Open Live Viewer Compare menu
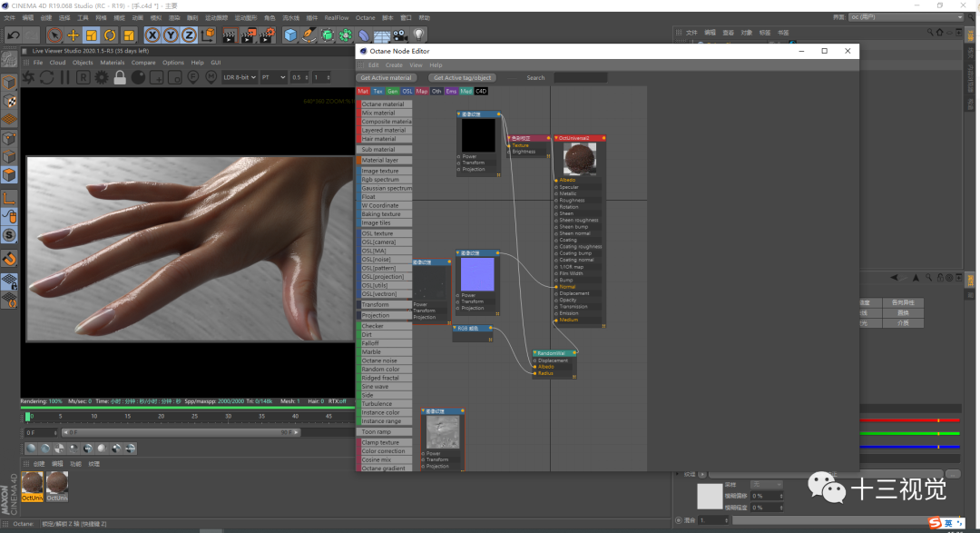This screenshot has height=533, width=980. 143,63
